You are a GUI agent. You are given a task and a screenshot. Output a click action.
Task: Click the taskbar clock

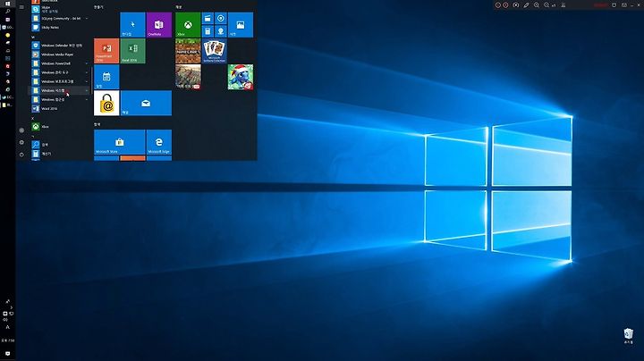tap(7, 340)
